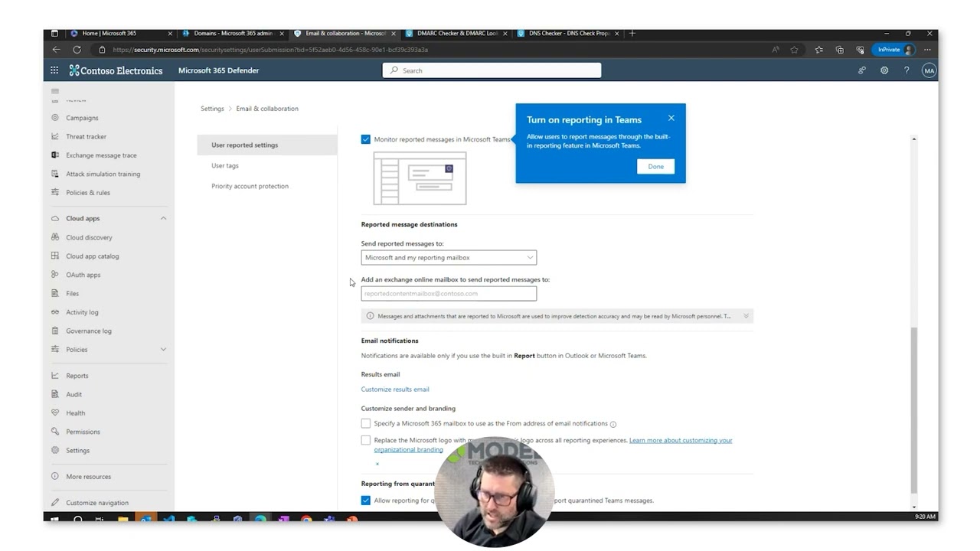The image size is (980, 551).
Task: Open Cloud app catalog
Action: [x=92, y=256]
